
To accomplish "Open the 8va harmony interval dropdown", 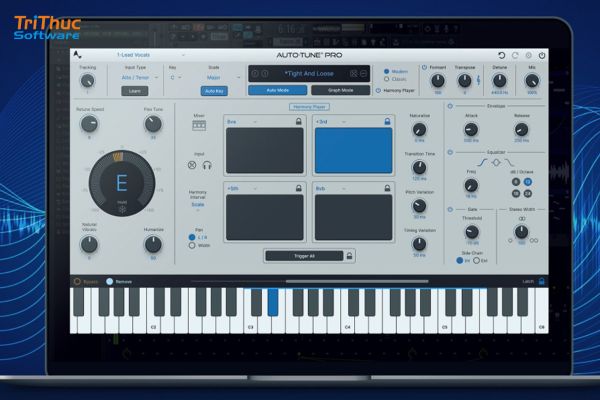I will [x=242, y=122].
